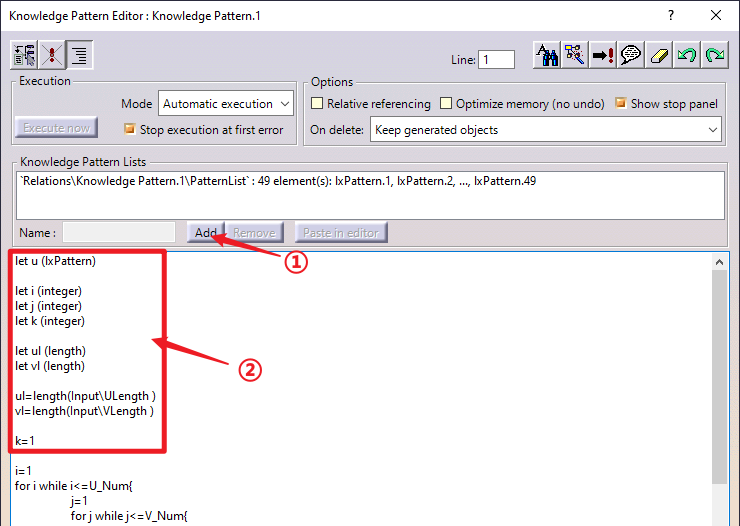This screenshot has width=740, height=526.
Task: Click the 'k=1' code line
Action: [x=25, y=441]
